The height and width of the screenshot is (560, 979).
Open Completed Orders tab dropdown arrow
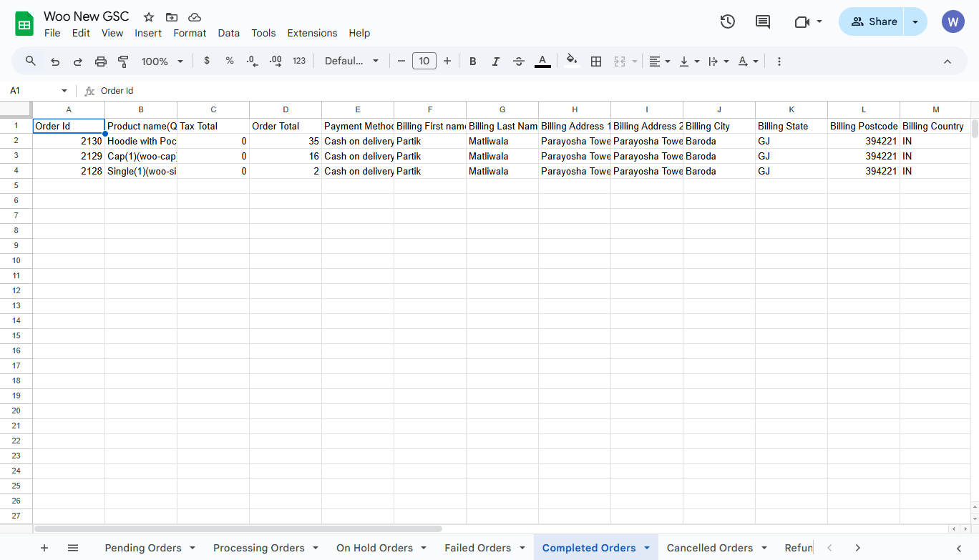pos(647,548)
